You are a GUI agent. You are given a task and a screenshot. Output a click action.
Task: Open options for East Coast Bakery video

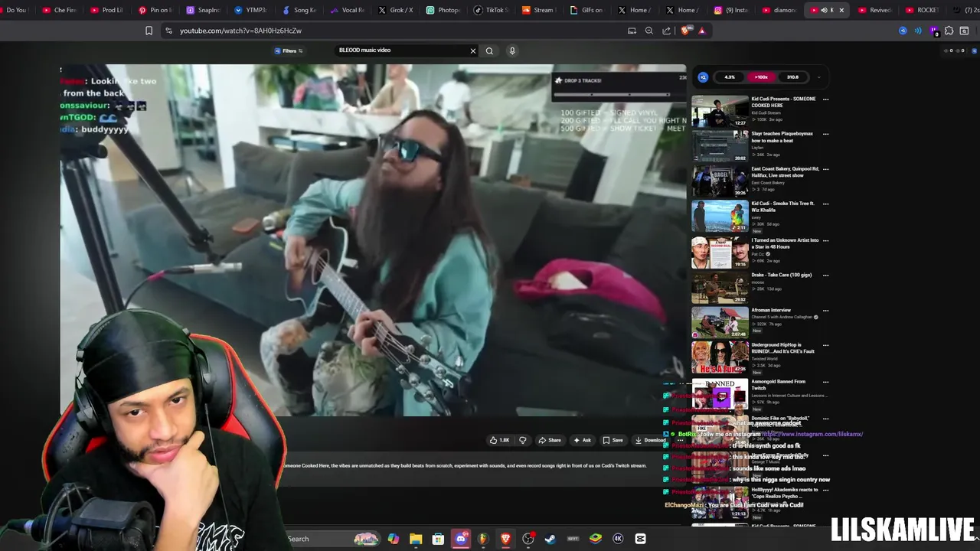825,169
